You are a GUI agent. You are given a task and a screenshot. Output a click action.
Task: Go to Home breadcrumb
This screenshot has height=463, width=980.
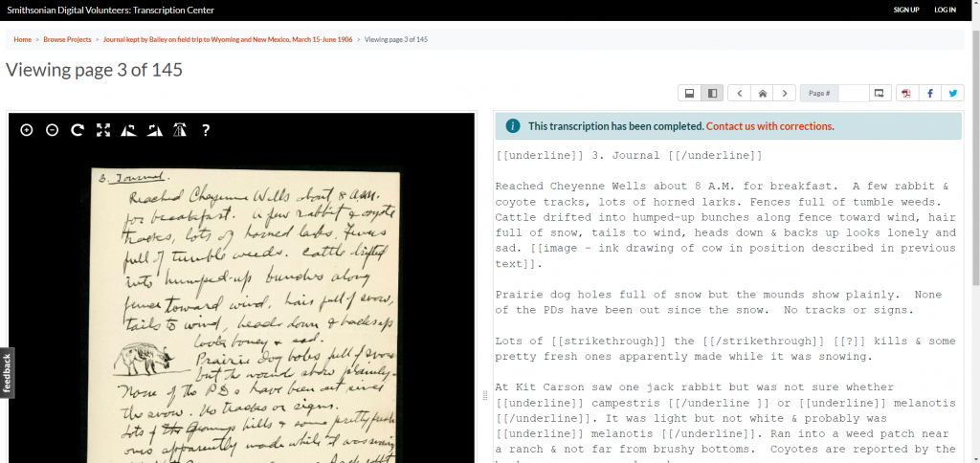coord(23,39)
